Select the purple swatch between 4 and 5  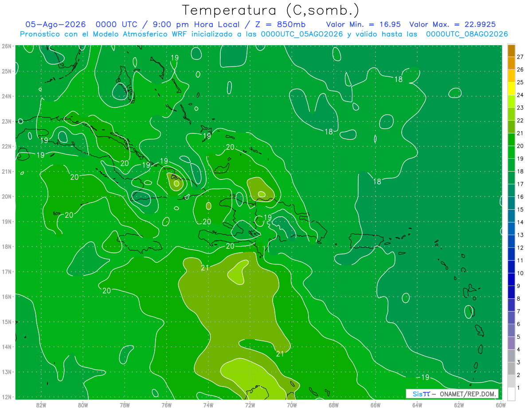pos(511,343)
